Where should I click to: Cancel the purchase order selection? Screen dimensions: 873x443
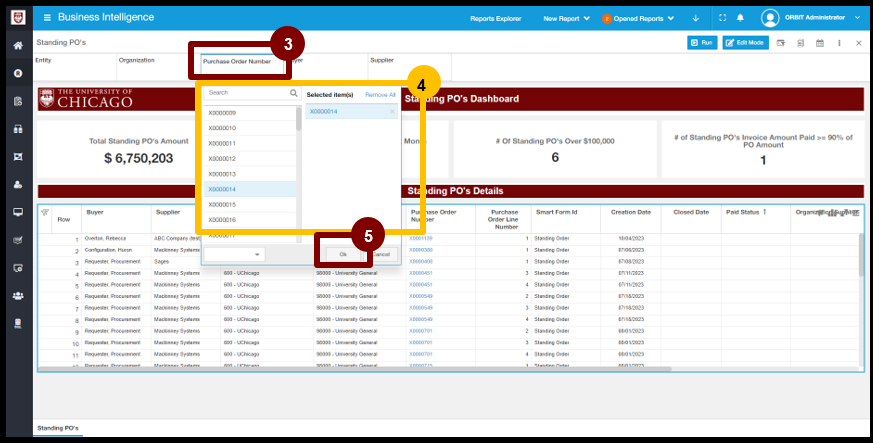(x=381, y=254)
